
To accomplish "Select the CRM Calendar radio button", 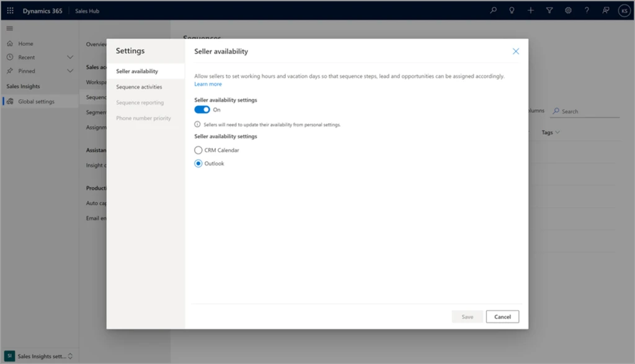I will 198,150.
